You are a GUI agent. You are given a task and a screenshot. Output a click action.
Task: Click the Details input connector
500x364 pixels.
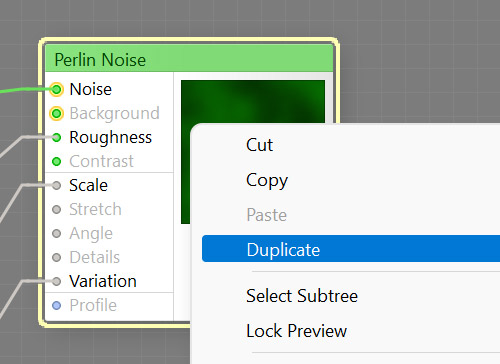(57, 257)
